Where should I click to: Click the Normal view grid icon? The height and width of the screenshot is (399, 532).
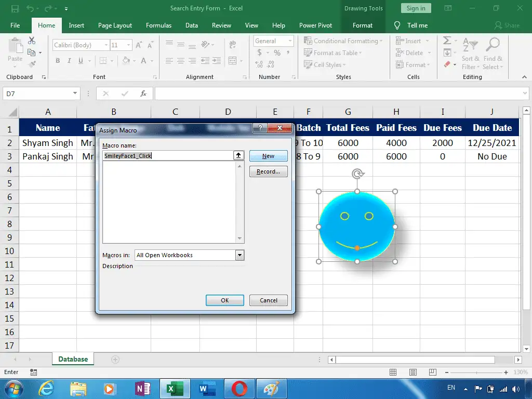pyautogui.click(x=393, y=372)
